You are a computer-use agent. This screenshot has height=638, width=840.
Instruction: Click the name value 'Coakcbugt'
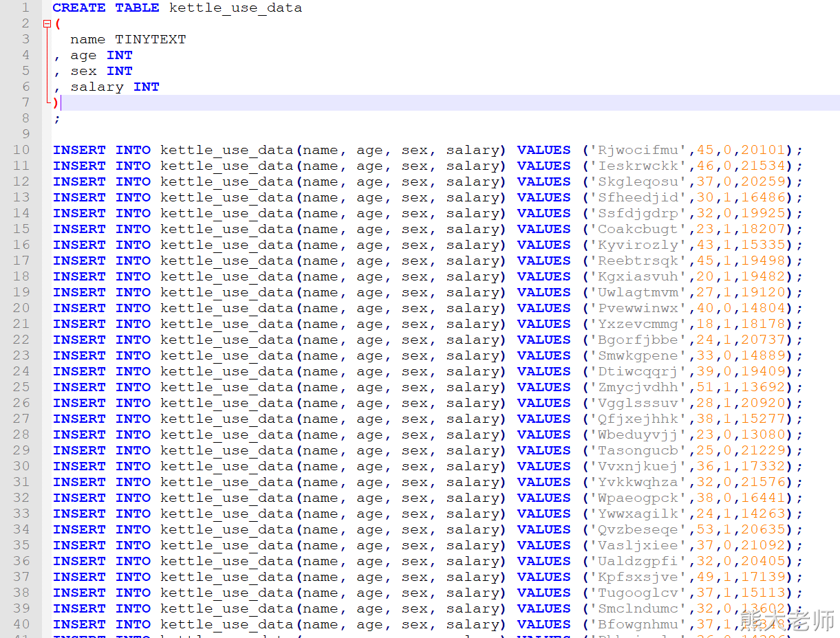(638, 230)
